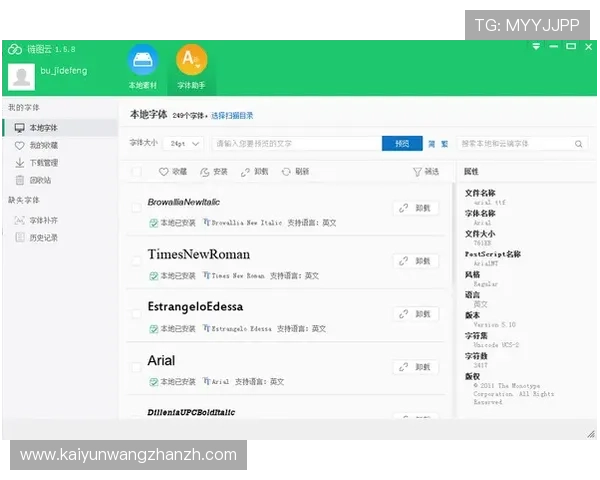600x480 pixels.
Task: Click the 安装 install toolbar button
Action: [214, 172]
